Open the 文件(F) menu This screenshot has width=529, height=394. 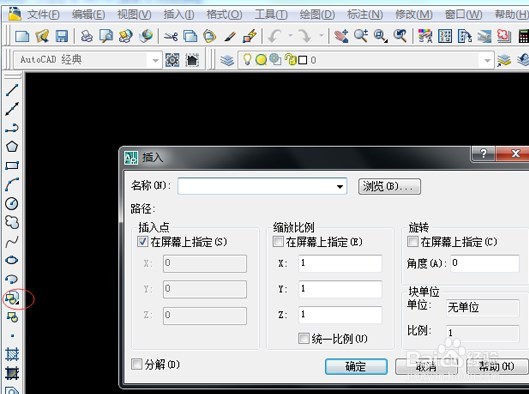(x=43, y=15)
